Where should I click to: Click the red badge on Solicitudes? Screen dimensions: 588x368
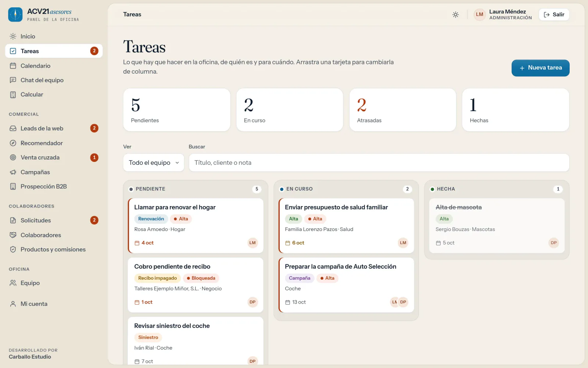[x=94, y=220]
